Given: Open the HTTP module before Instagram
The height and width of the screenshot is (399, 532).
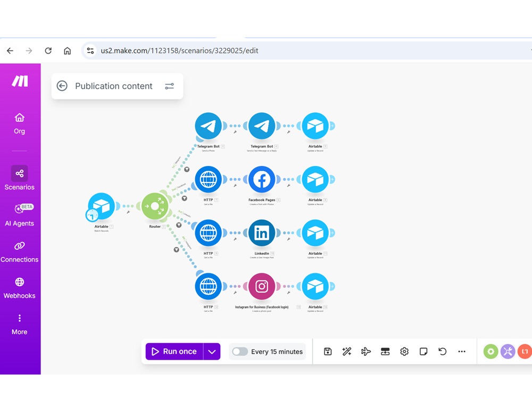Looking at the screenshot, I should click(209, 286).
